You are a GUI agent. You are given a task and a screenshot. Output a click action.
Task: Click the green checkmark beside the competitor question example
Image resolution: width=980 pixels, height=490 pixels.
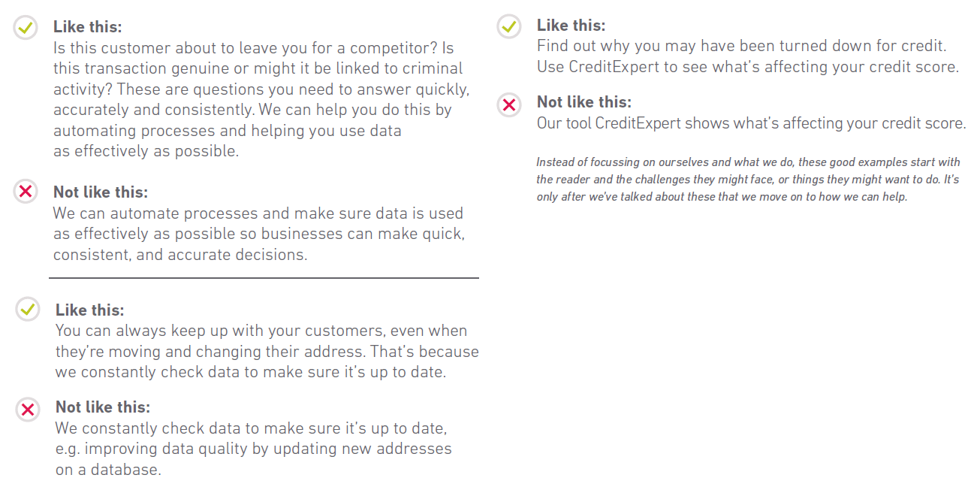[x=26, y=29]
